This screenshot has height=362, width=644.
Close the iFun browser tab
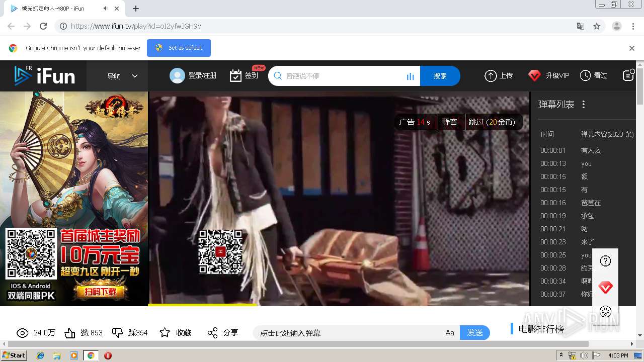point(117,9)
